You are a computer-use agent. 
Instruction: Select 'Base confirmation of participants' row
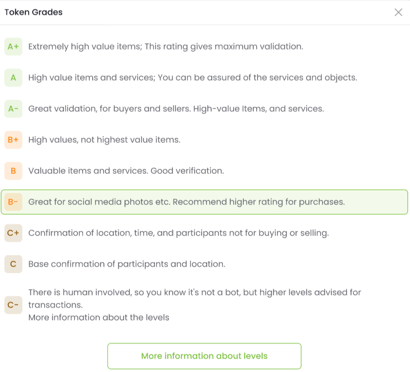pyautogui.click(x=205, y=264)
